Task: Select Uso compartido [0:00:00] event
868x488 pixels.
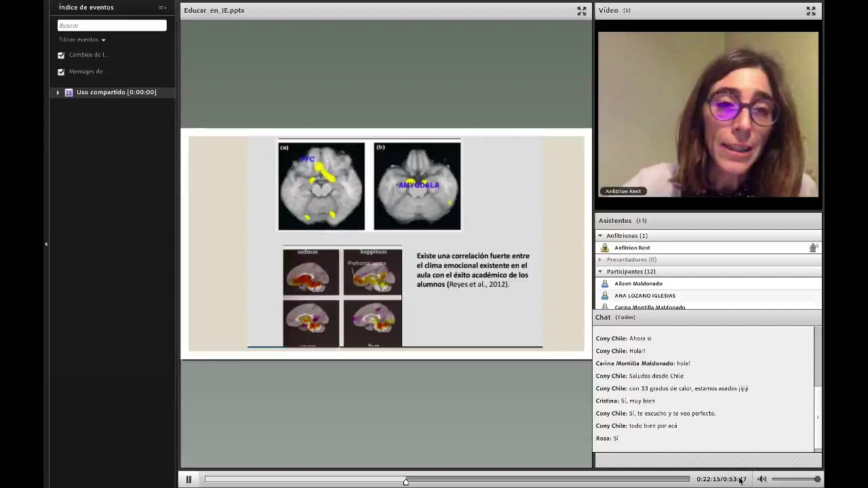Action: tap(116, 92)
